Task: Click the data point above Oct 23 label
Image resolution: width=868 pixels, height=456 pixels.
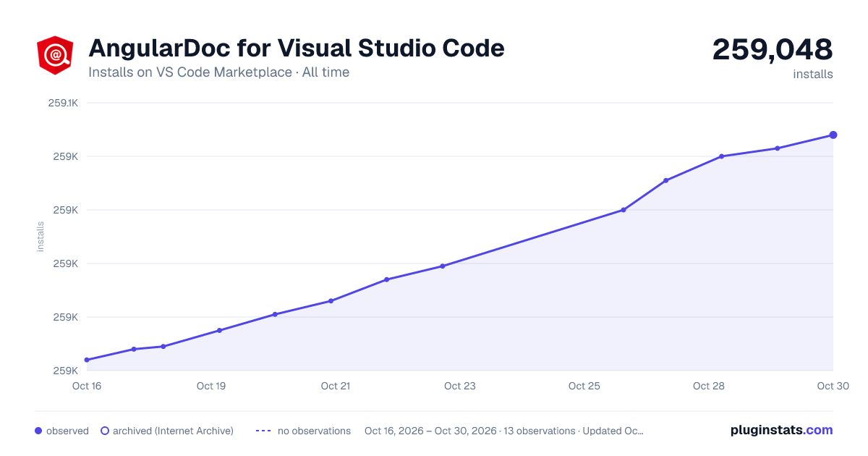Action: (443, 266)
